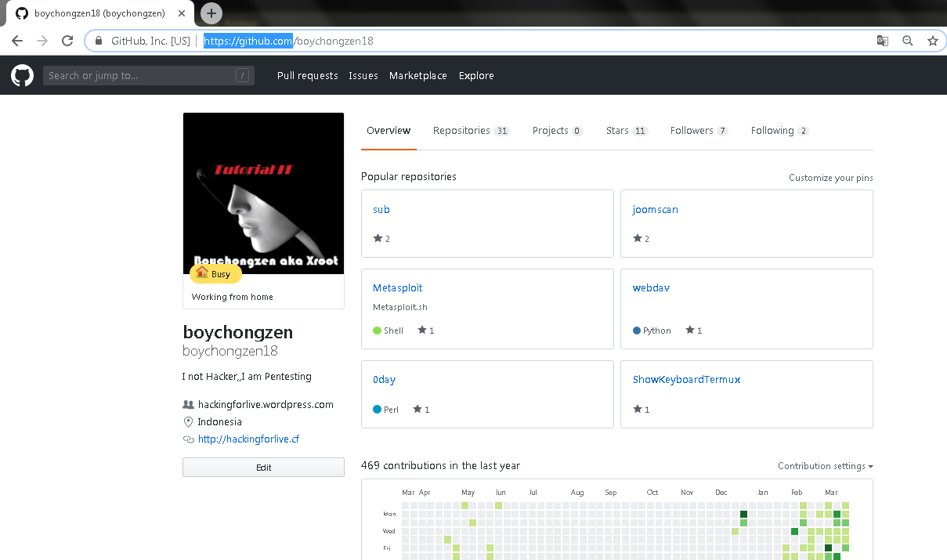Click hackingforlive.wordpress.com organization text

(266, 405)
